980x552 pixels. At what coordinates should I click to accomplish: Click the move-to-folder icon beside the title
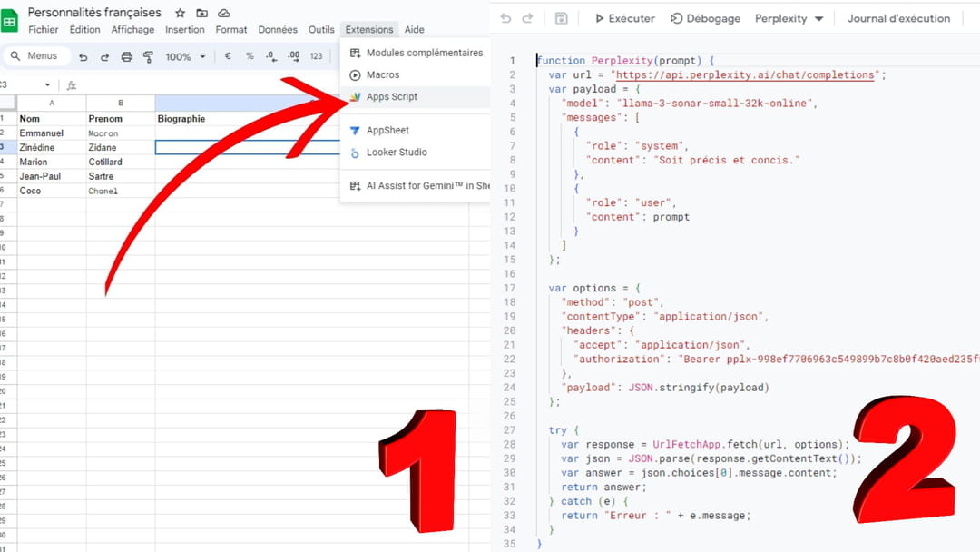(201, 13)
